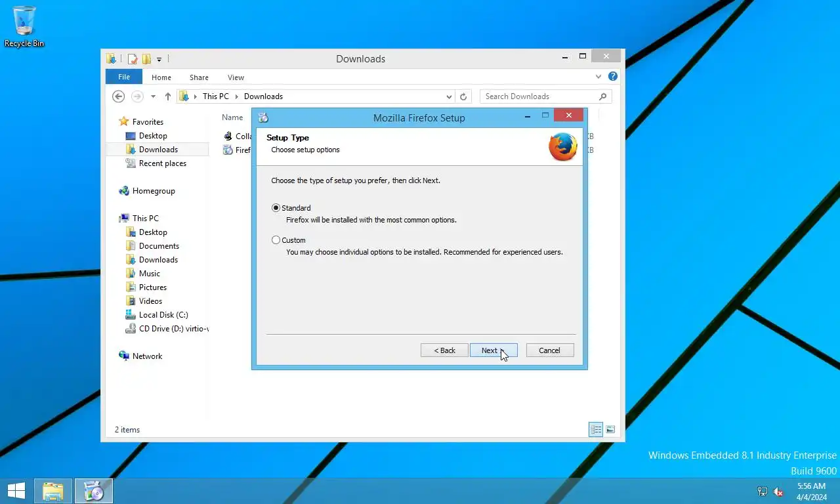Switch to large icons view

coord(610,430)
